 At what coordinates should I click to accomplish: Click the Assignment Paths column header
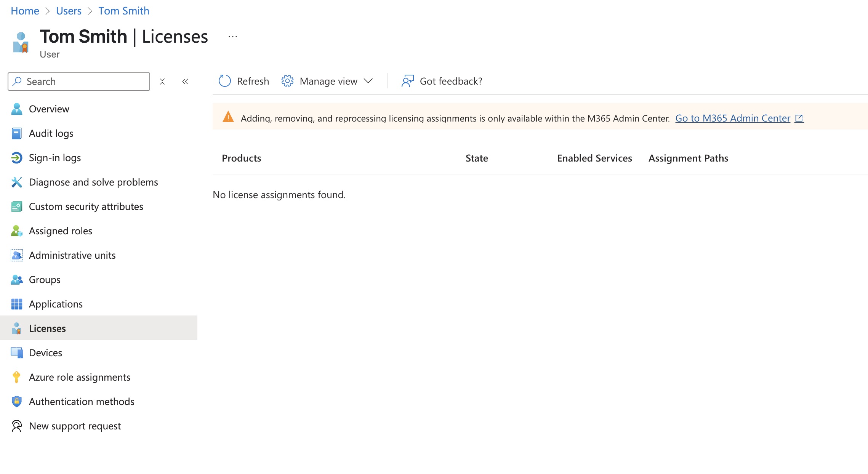[x=688, y=158]
